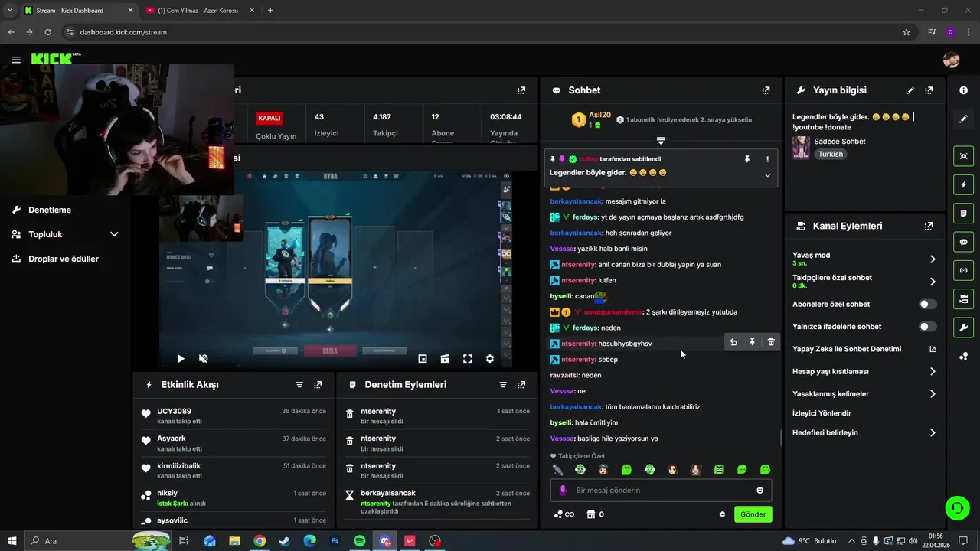Screen dimensions: 980x551
Task: Toggle the moderation log widget in the right sidebar
Action: 963,213
